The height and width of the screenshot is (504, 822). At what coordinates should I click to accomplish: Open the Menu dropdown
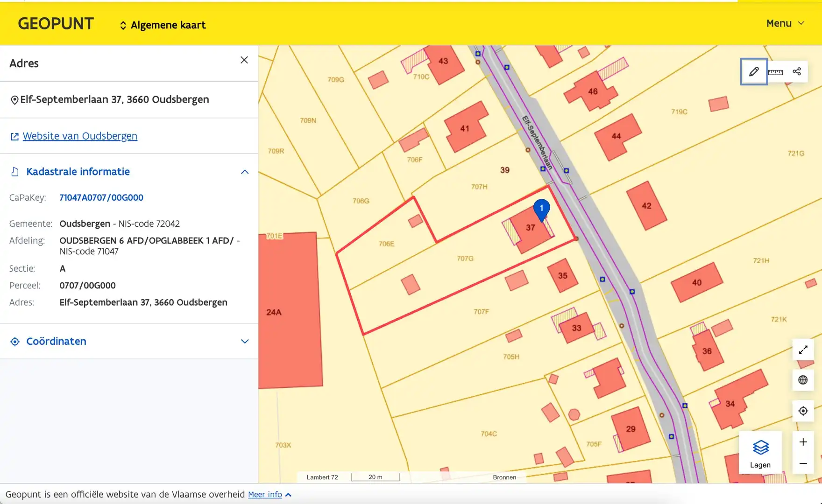(785, 23)
